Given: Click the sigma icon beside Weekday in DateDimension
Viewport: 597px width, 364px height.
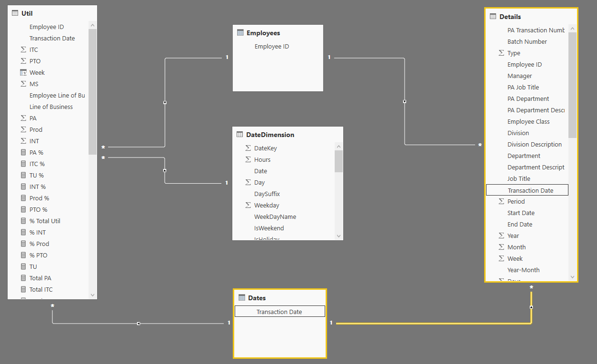Looking at the screenshot, I should [x=248, y=205].
